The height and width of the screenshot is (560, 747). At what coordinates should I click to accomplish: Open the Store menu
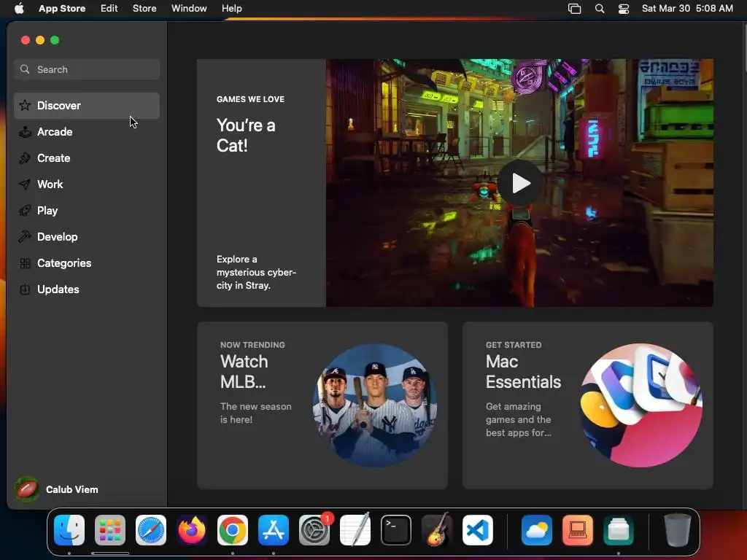point(144,9)
